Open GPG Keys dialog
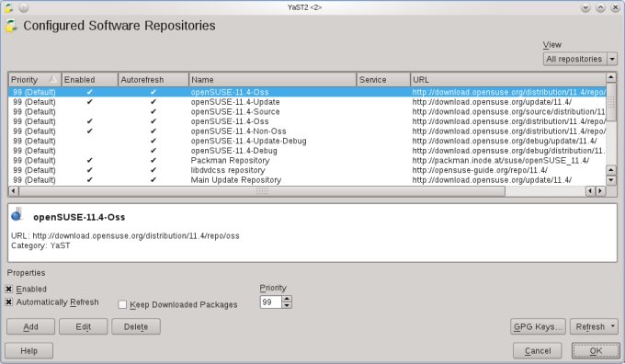Viewport: 625px width, 364px height. [x=538, y=327]
